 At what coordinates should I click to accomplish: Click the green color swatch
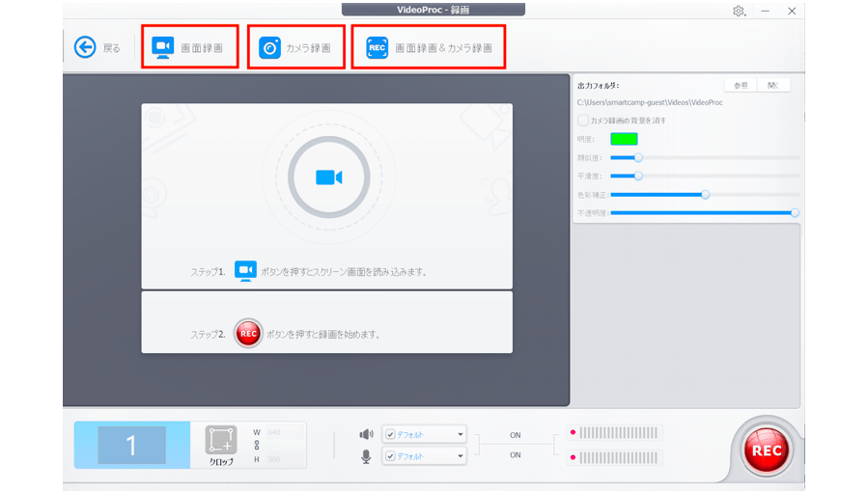point(624,139)
